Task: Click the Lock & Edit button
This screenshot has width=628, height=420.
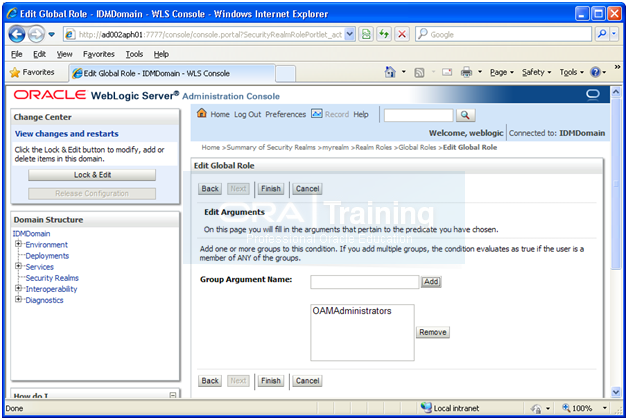Action: (x=92, y=175)
